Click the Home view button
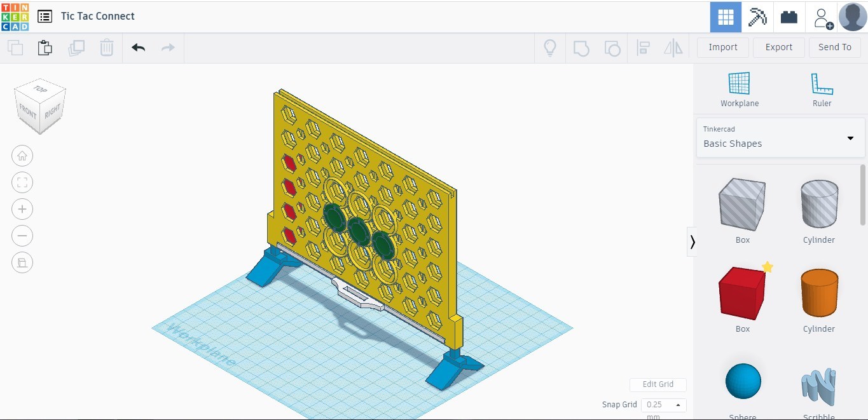 (22, 156)
